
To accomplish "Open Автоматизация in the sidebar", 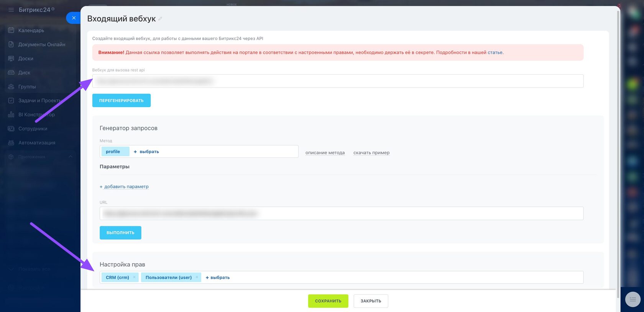I will tap(37, 143).
